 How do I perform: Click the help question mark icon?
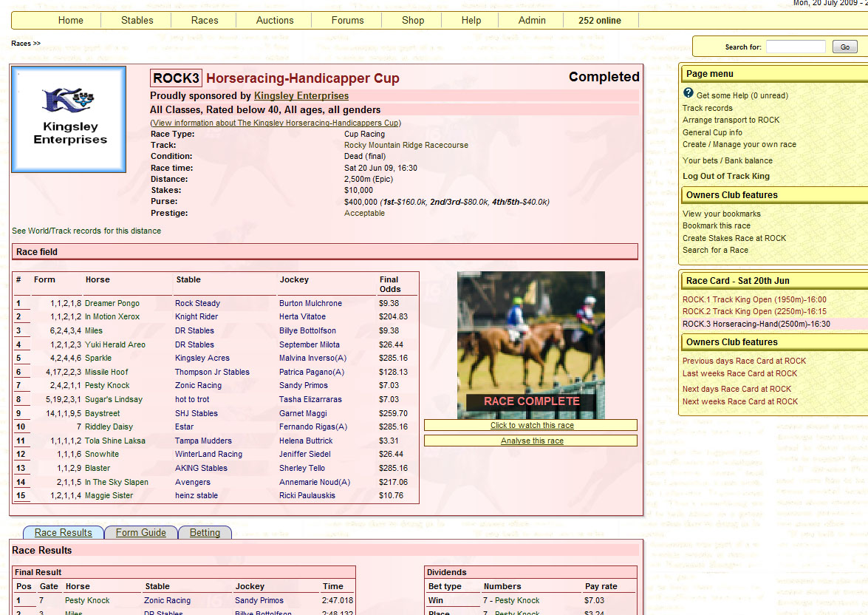pos(688,93)
